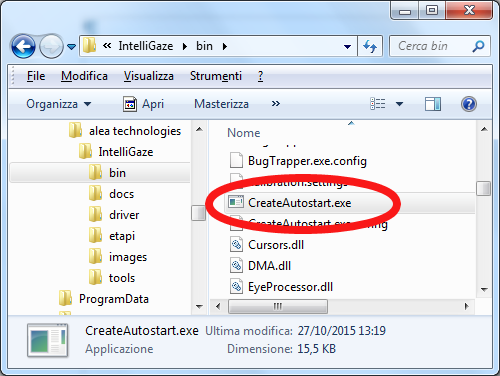This screenshot has width=500, height=376.
Task: Click the greyed Forward arrow button
Action: tap(51, 46)
